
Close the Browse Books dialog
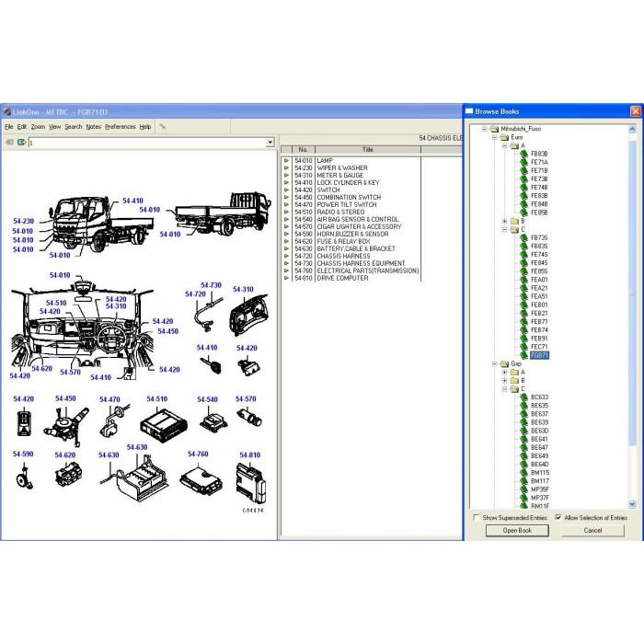point(636,111)
